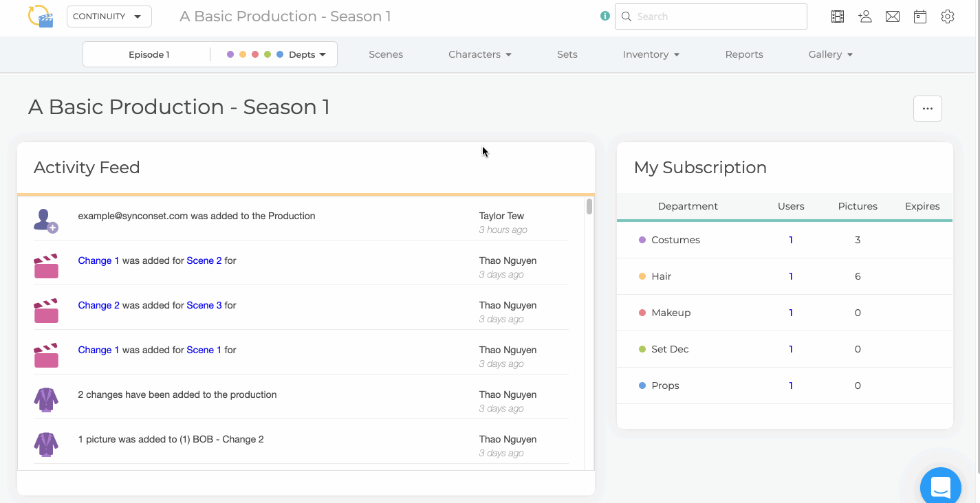Open Set Dec users count link
The width and height of the screenshot is (980, 503).
[791, 349]
